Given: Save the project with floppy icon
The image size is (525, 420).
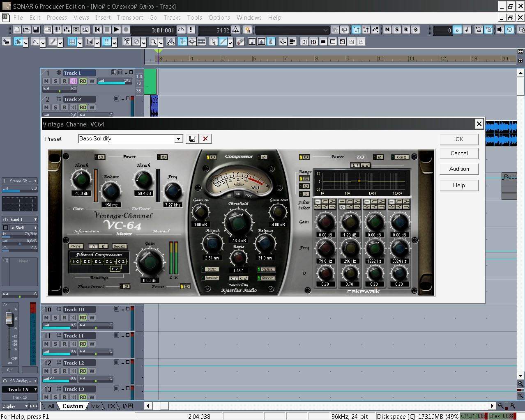Looking at the screenshot, I should [x=36, y=30].
